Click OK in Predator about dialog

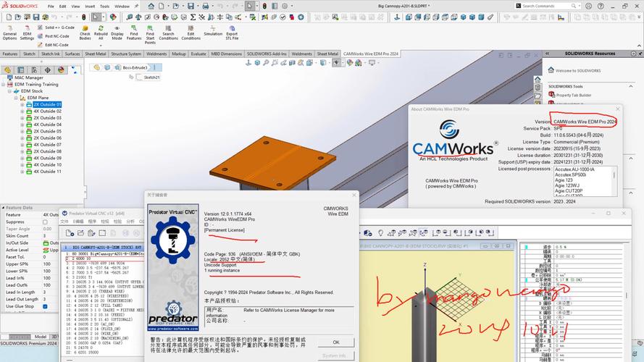coord(336,342)
